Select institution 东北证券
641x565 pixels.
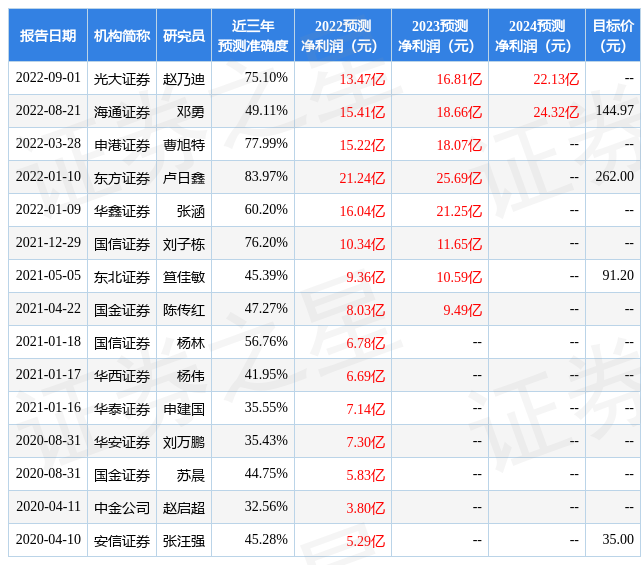click(122, 278)
